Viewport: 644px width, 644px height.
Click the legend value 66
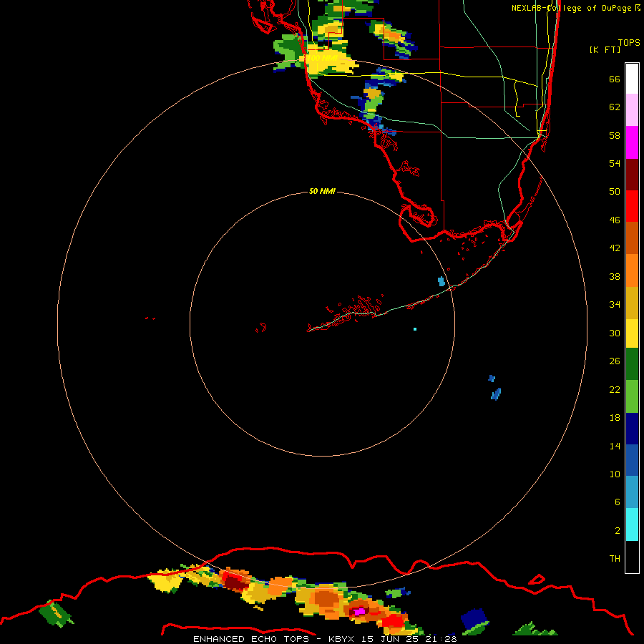click(x=615, y=79)
